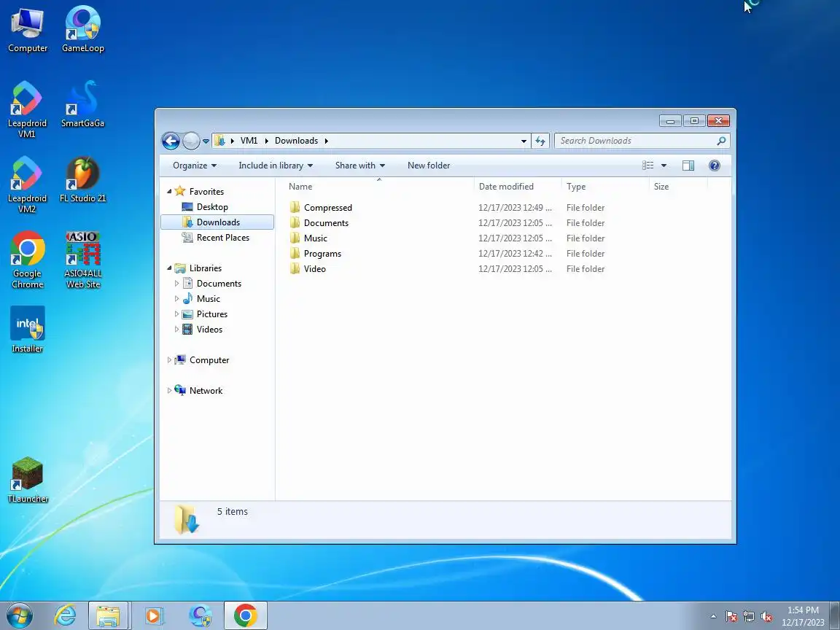Select the Intel Installer desktop icon
The height and width of the screenshot is (630, 840).
27,330
